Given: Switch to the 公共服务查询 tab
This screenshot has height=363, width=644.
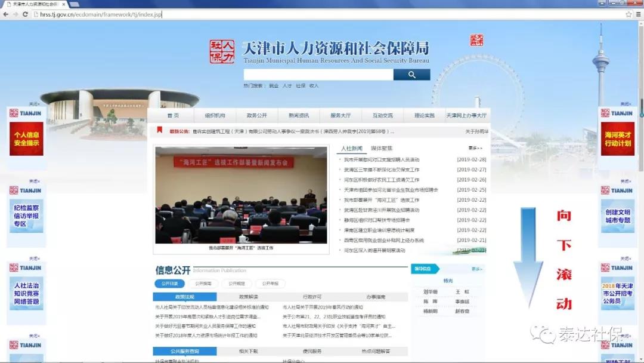Looking at the screenshot, I should [185, 351].
